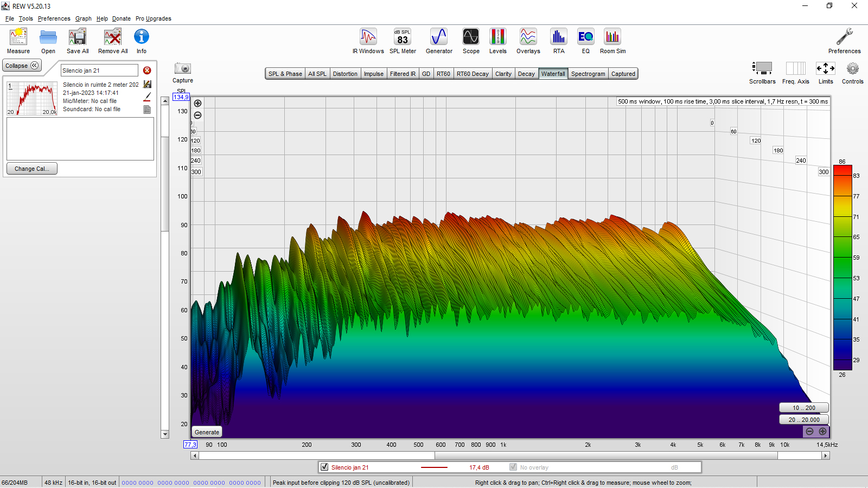Image resolution: width=868 pixels, height=488 pixels.
Task: Open the Donate menu
Action: pos(122,18)
